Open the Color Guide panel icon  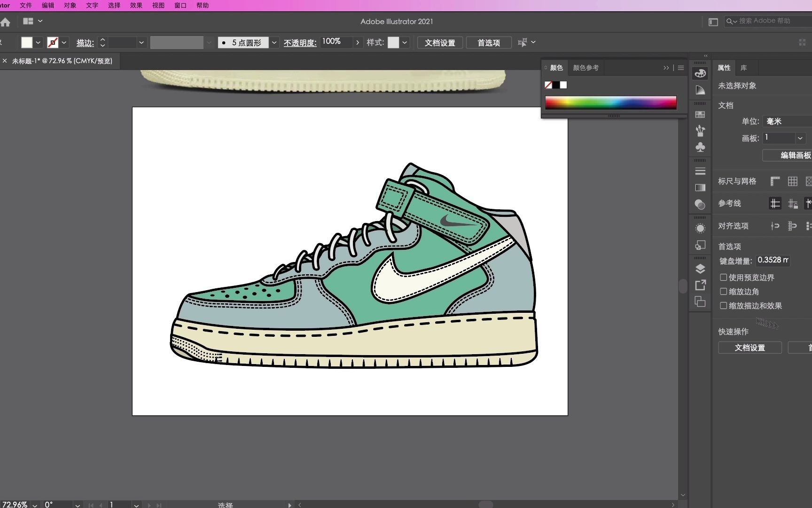(x=700, y=90)
